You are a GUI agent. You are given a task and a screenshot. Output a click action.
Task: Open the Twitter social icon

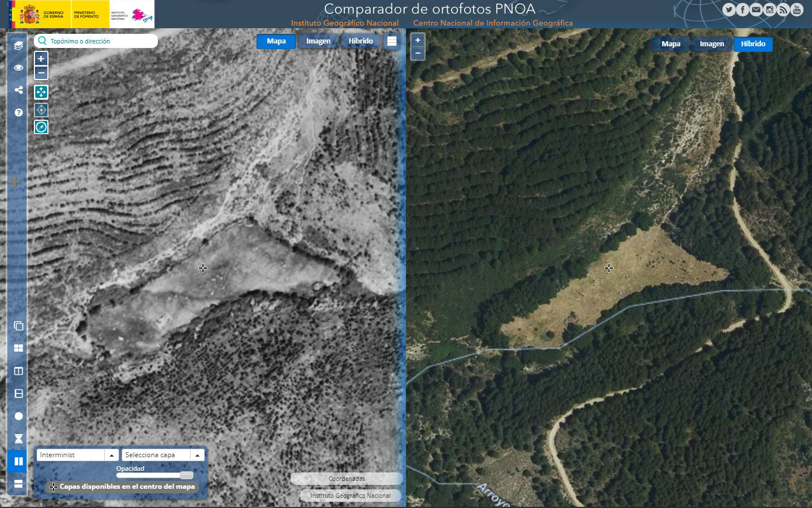point(729,9)
